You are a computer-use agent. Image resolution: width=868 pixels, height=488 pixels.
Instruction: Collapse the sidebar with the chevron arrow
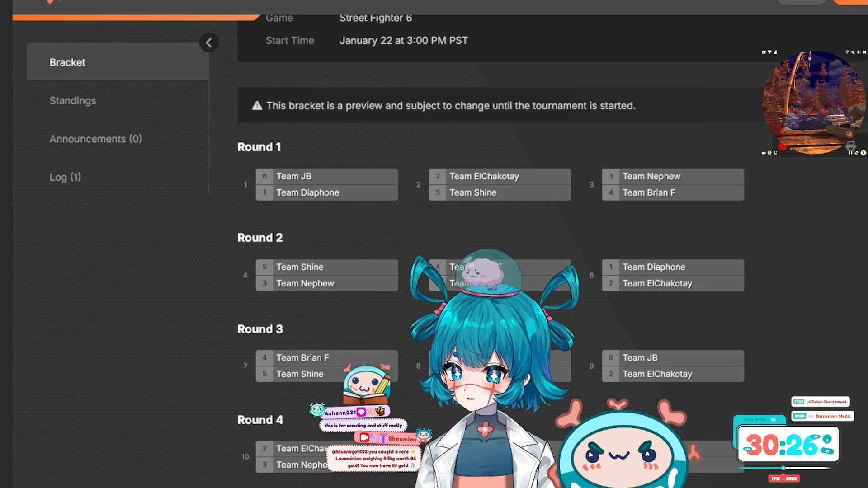[x=209, y=43]
